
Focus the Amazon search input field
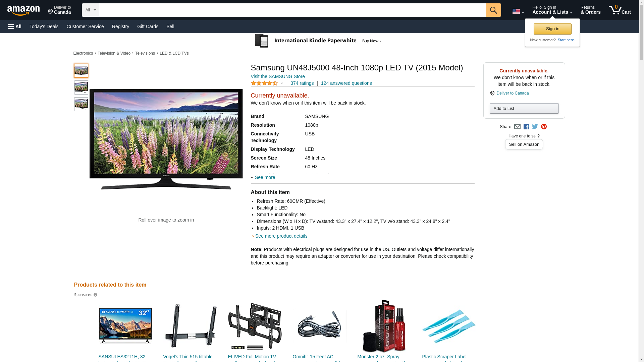[292, 10]
